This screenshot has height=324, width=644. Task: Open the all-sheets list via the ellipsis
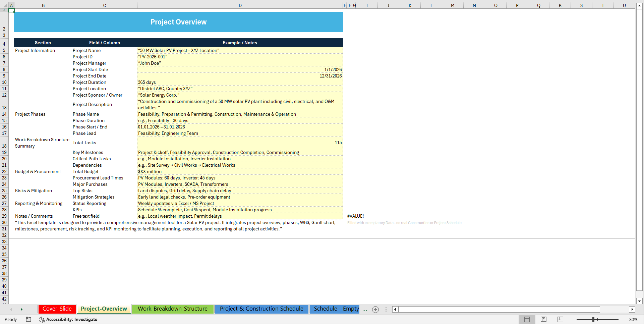click(x=365, y=309)
